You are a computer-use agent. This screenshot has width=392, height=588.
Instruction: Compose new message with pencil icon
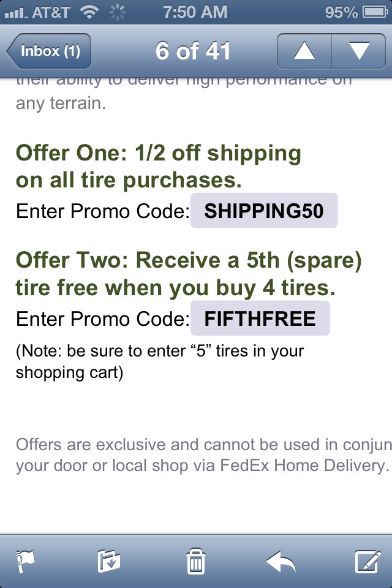[x=368, y=562]
